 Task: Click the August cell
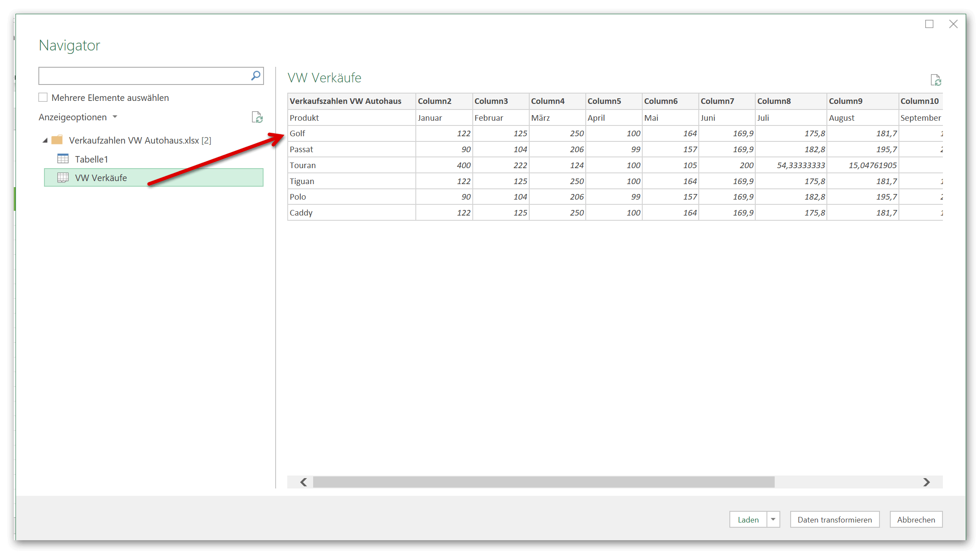863,118
